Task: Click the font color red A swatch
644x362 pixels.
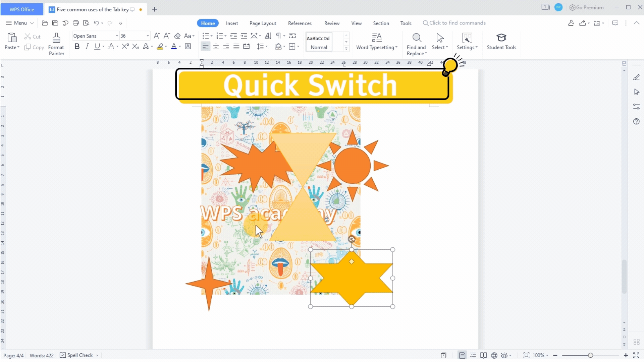Action: click(174, 47)
